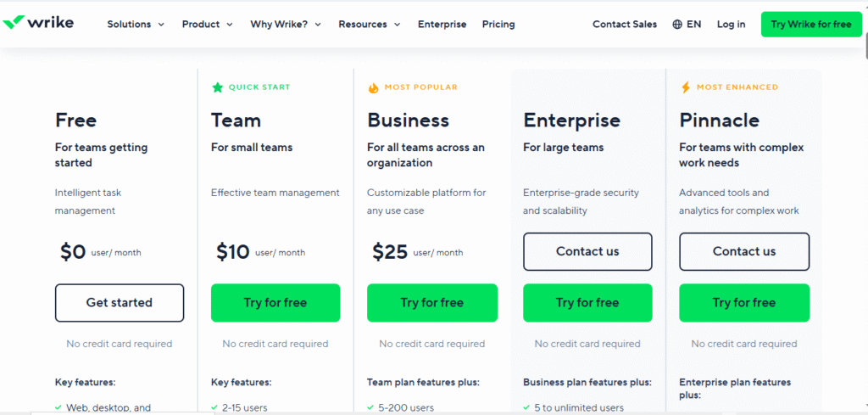Open the Resources dropdown
The width and height of the screenshot is (868, 415).
pyautogui.click(x=369, y=25)
